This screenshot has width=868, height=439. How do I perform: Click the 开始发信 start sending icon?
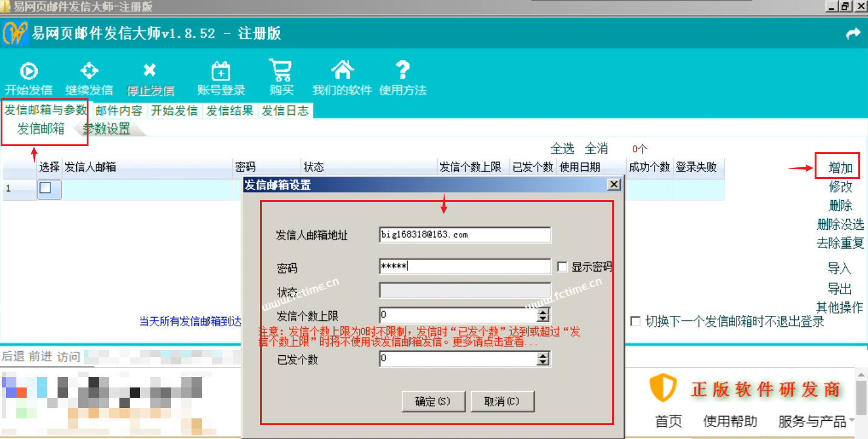click(x=28, y=72)
